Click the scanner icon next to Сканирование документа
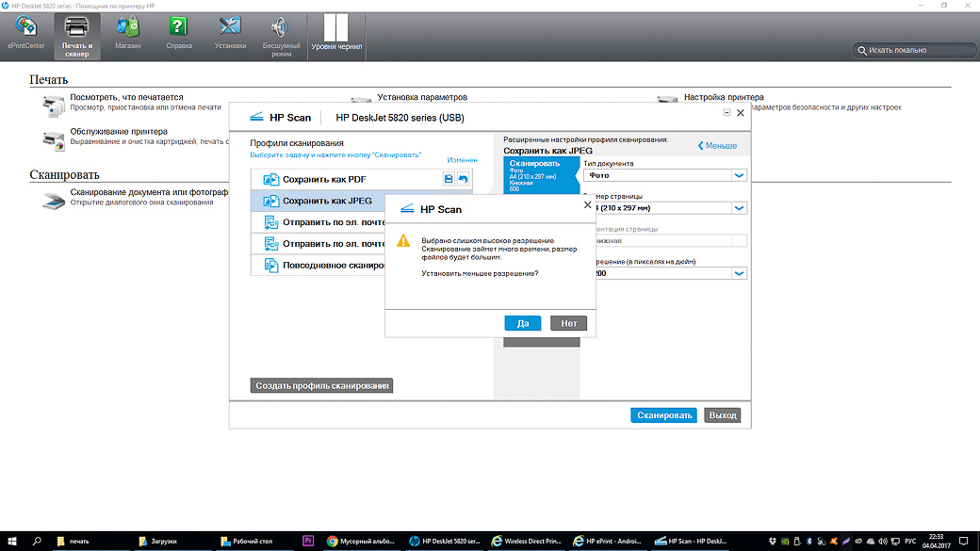 point(53,201)
